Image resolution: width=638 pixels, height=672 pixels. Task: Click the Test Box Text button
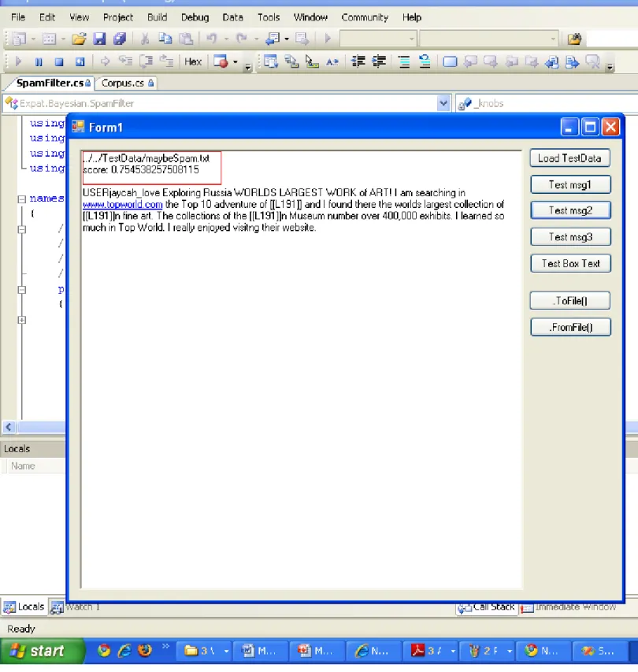(x=570, y=264)
